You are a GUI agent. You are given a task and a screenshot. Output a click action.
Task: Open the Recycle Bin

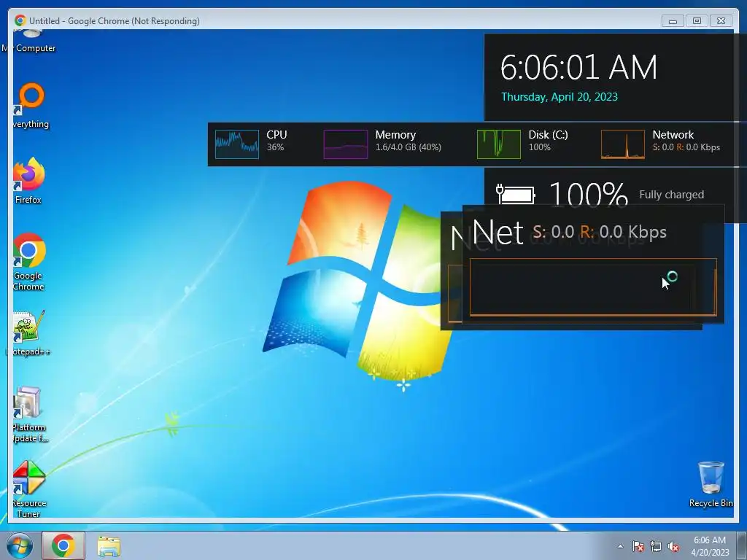click(x=711, y=484)
